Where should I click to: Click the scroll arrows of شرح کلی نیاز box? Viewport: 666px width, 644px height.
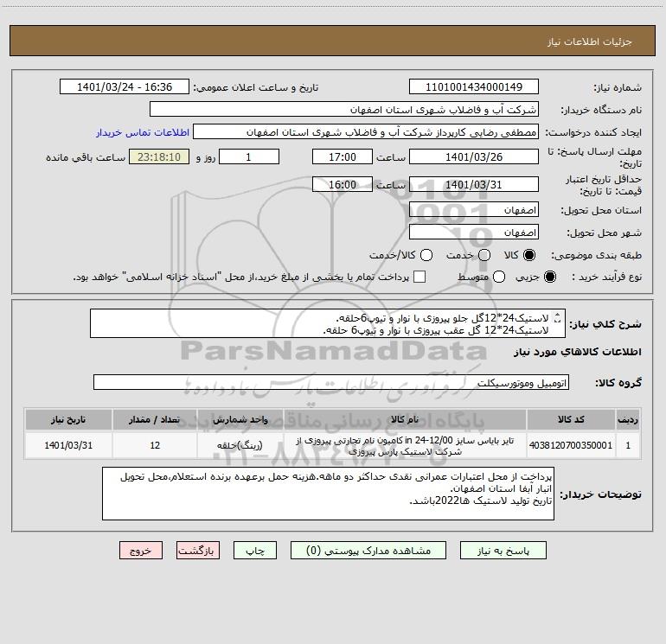(557, 317)
